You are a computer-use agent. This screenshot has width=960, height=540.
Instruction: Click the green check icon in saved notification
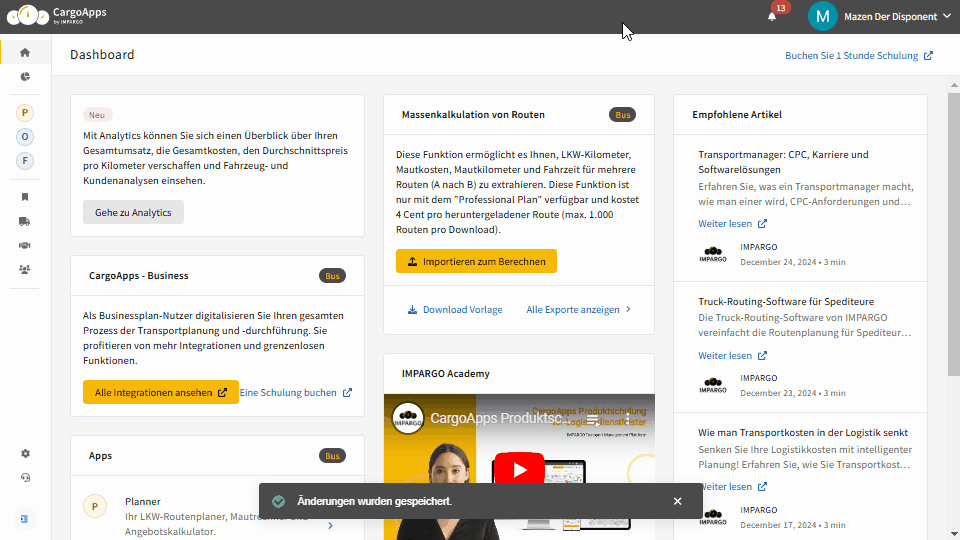(279, 501)
